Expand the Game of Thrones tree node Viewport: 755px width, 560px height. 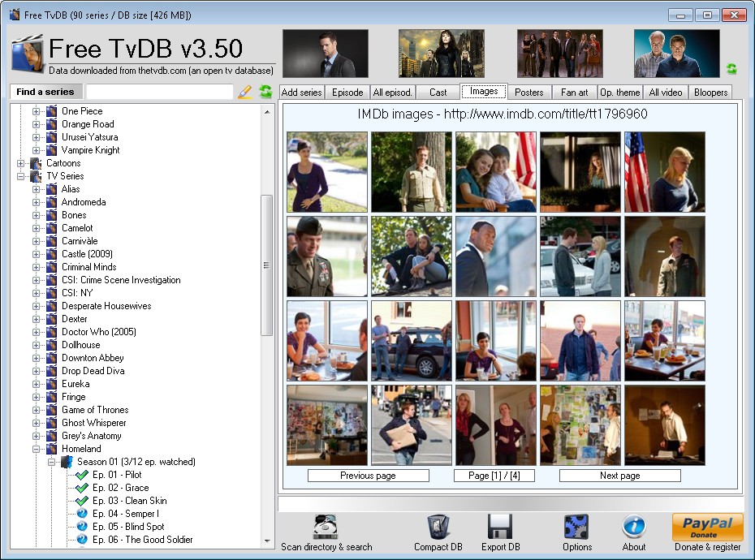(37, 410)
